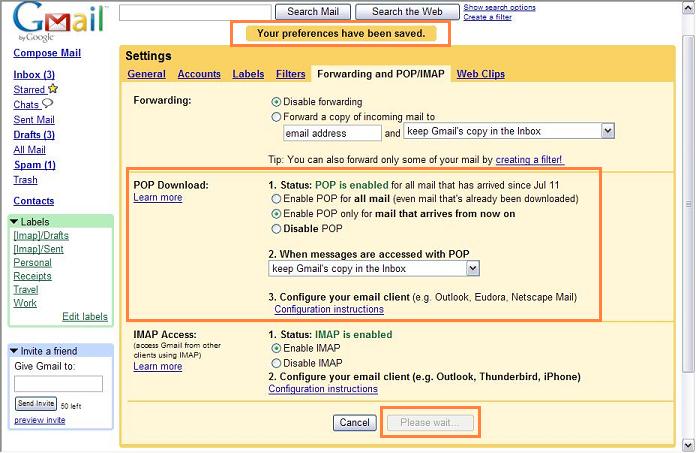Open the Sent Mail folder
Screen dimensions: 696x453
click(x=34, y=120)
